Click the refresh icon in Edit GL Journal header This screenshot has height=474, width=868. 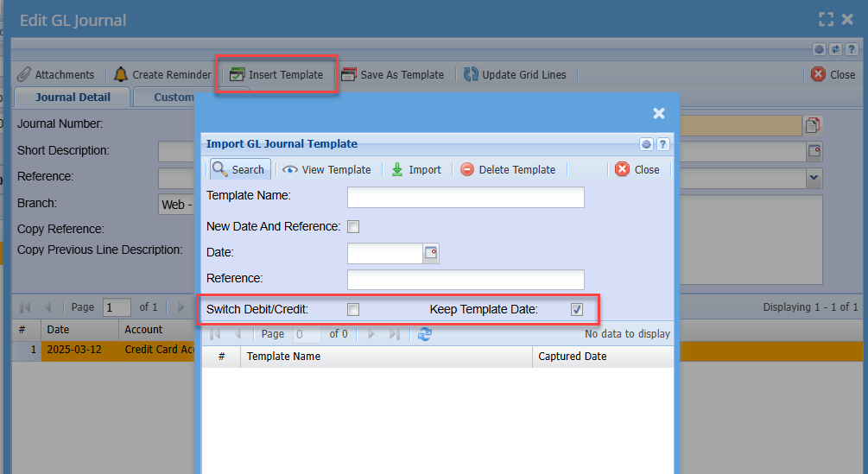835,50
